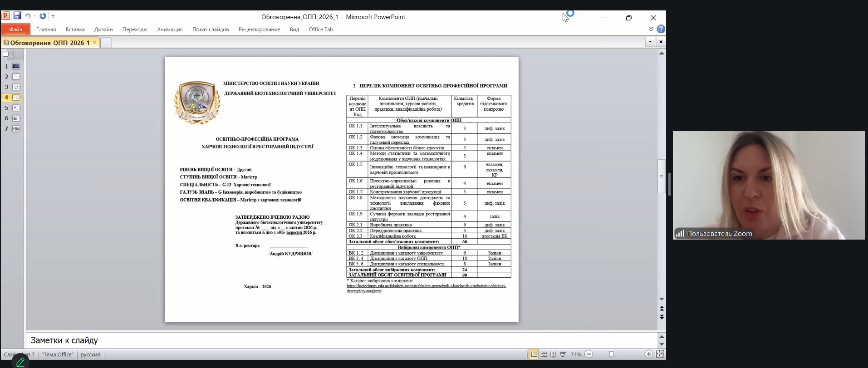Open the Вставка ribbon tab
868x368 pixels.
[x=75, y=29]
